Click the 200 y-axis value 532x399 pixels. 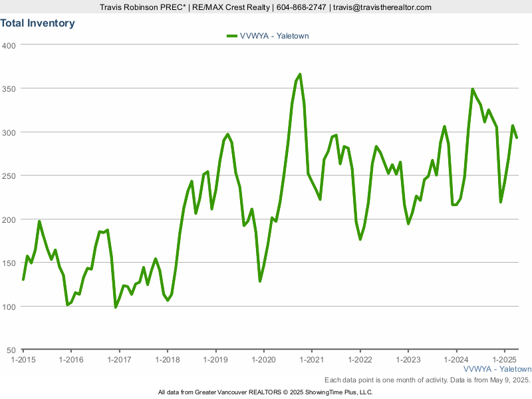pyautogui.click(x=9, y=220)
